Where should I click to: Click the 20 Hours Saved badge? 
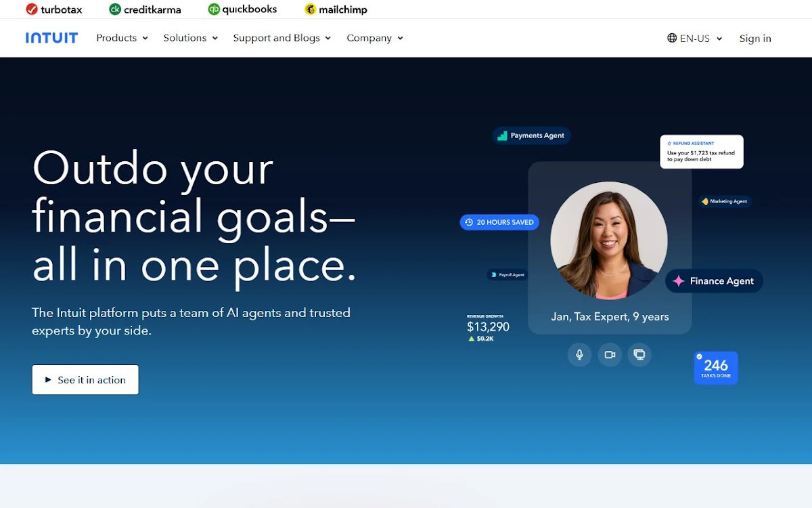(x=499, y=222)
